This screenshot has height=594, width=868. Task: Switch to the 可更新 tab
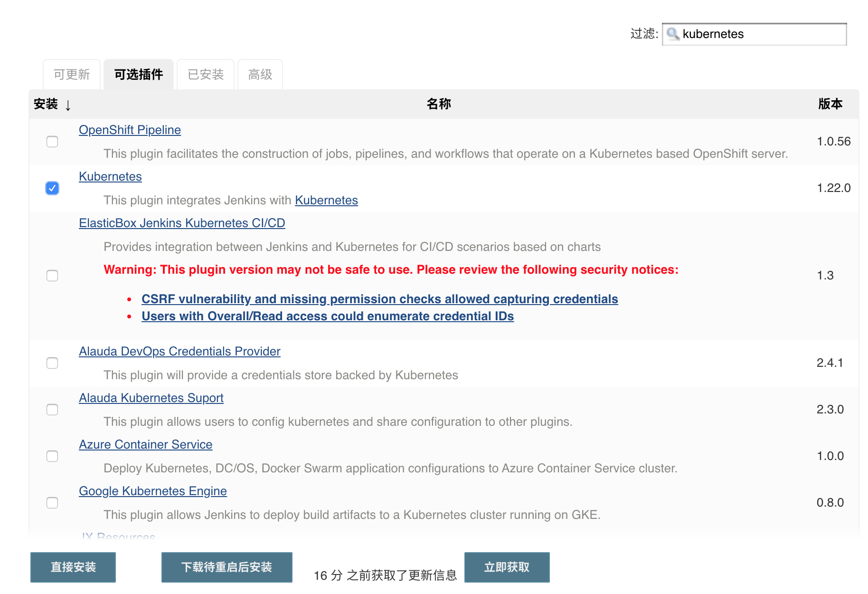(x=72, y=75)
